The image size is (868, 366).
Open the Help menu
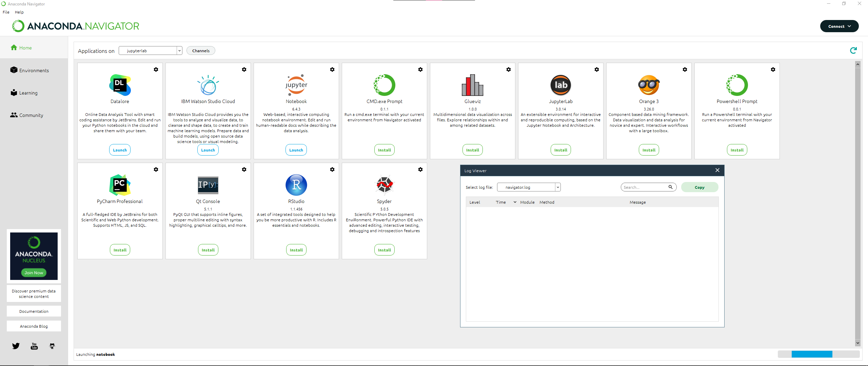pyautogui.click(x=19, y=12)
